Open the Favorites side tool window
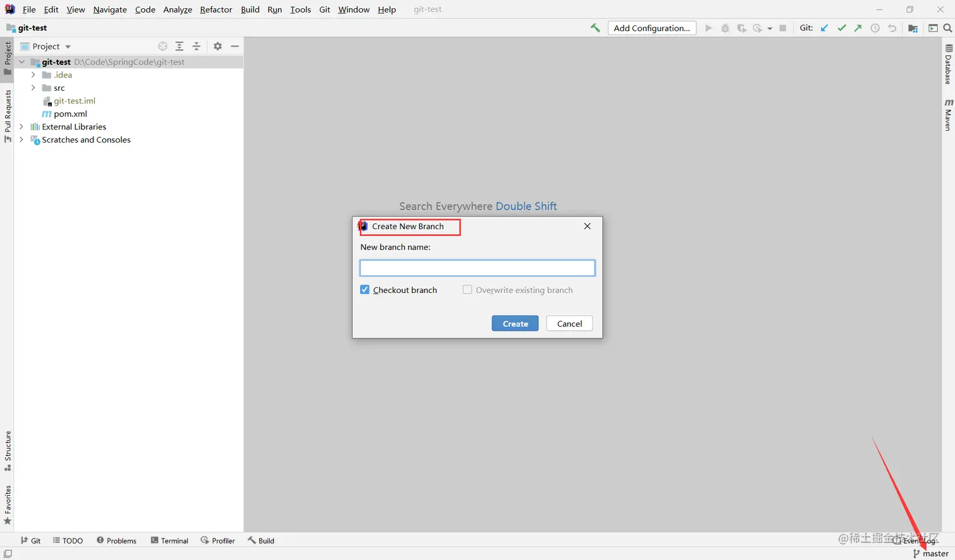 click(x=8, y=504)
